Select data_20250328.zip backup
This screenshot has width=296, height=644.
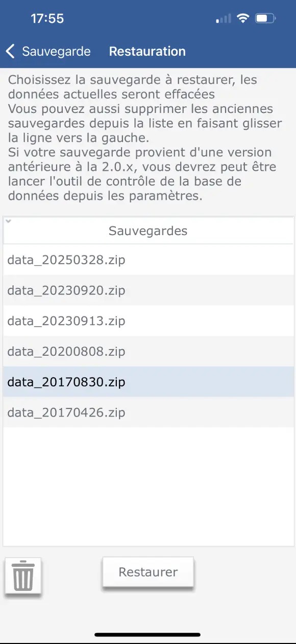click(x=148, y=260)
